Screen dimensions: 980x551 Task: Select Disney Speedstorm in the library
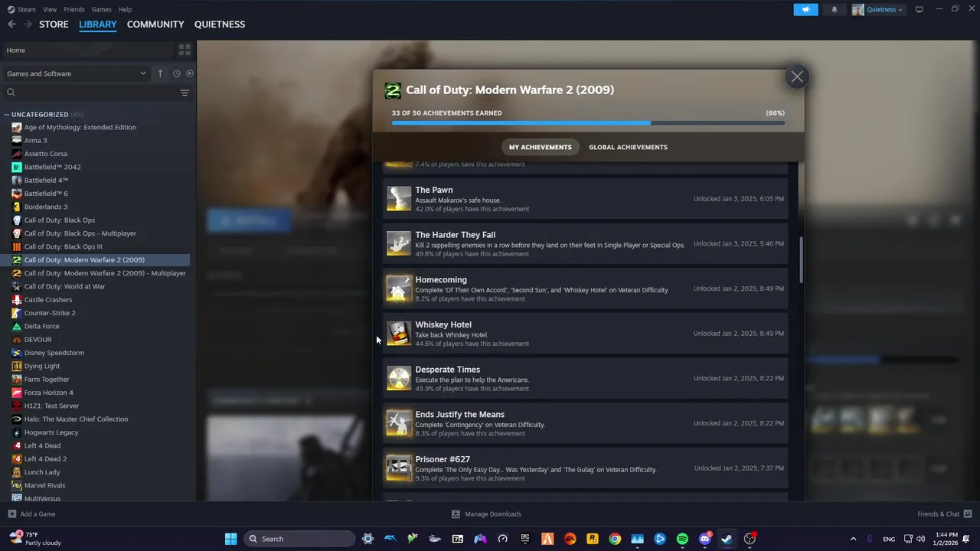tap(54, 353)
